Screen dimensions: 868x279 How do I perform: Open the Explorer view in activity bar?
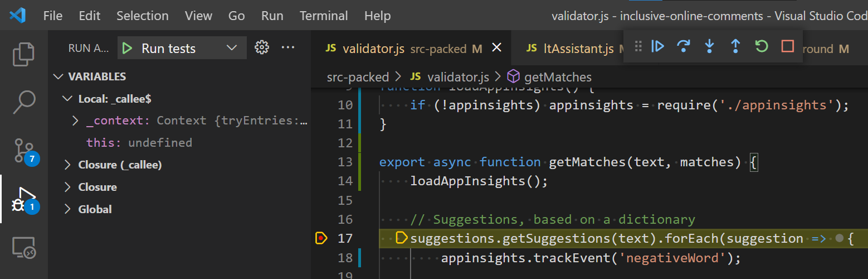24,54
